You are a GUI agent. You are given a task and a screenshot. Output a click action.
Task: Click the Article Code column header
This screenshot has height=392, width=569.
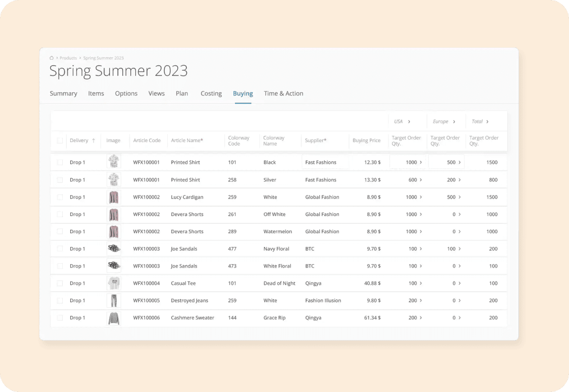[x=147, y=141]
